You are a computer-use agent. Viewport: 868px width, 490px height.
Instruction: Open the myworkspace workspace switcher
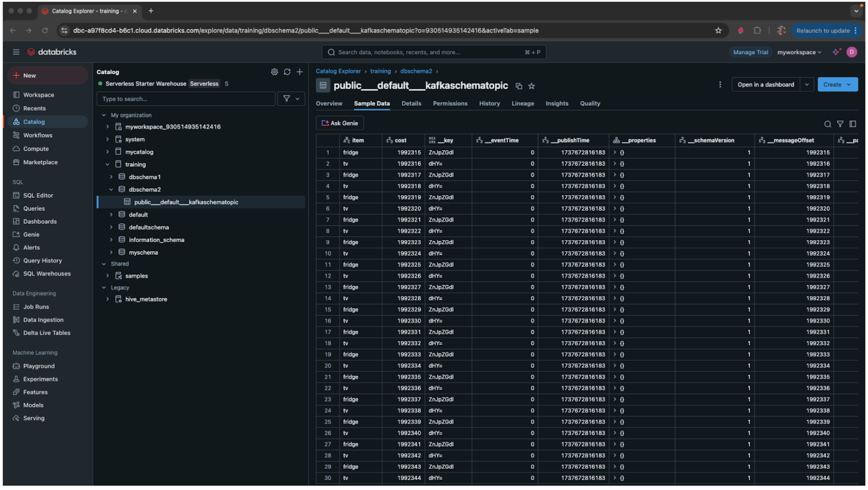(x=799, y=53)
